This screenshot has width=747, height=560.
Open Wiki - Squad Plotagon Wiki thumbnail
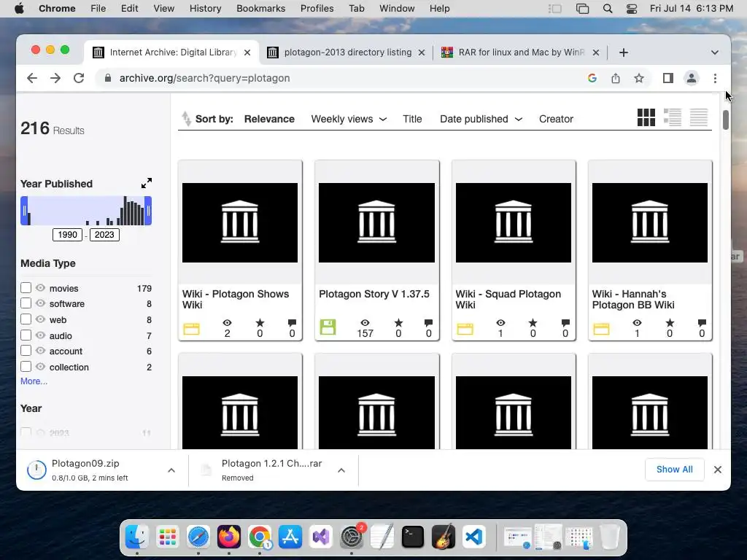tap(513, 222)
